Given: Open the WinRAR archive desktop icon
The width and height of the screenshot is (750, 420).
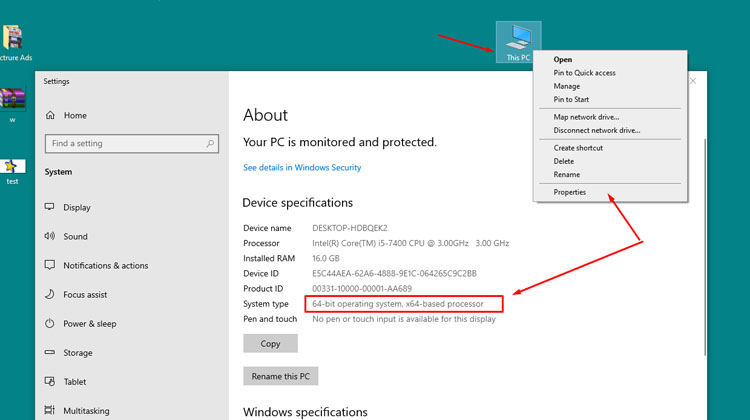Looking at the screenshot, I should [x=13, y=100].
